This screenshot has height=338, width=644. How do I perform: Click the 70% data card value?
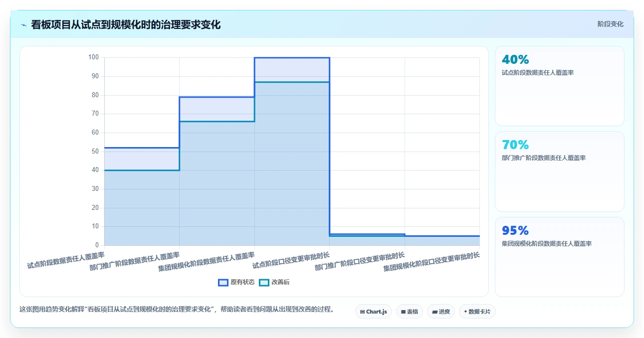[515, 145]
